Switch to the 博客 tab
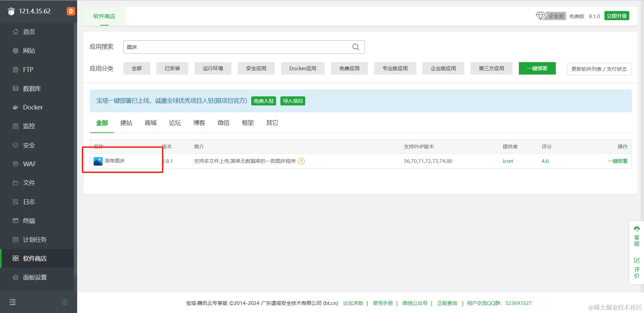Image resolution: width=644 pixels, height=313 pixels. [199, 123]
